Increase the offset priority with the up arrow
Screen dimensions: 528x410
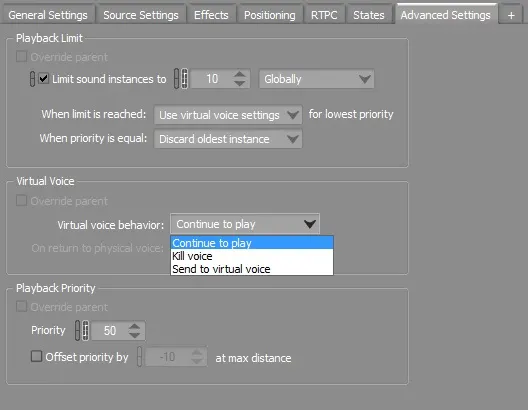pos(197,352)
